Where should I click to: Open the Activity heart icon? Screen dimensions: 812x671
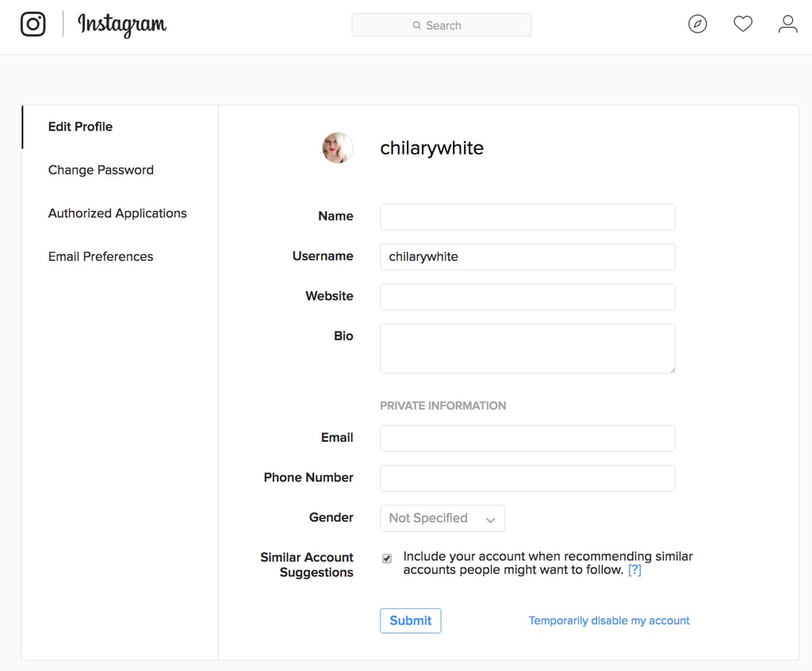click(742, 24)
